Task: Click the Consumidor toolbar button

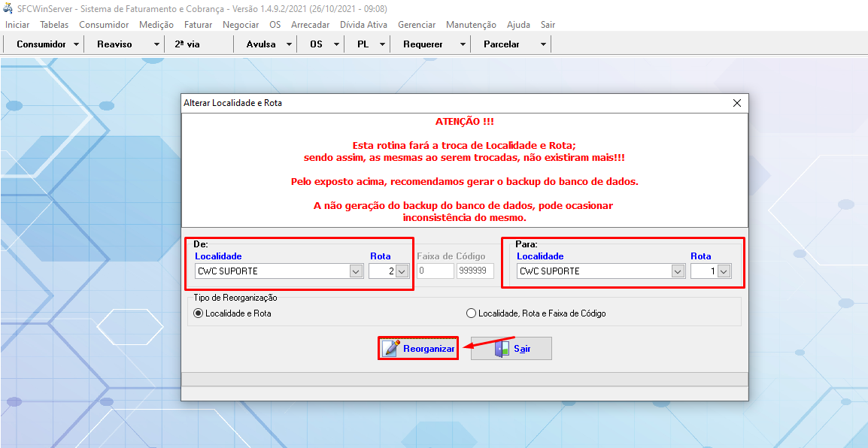Action: [41, 44]
